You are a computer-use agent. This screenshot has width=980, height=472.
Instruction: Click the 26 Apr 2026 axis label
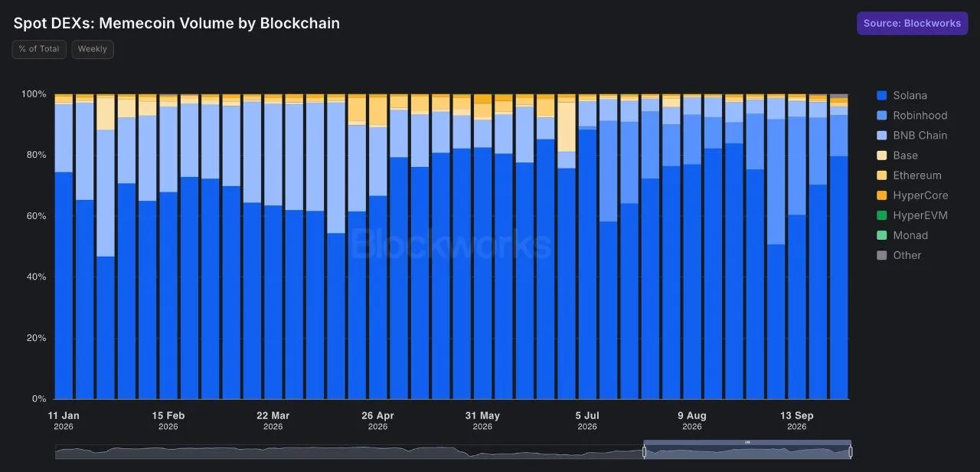377,421
